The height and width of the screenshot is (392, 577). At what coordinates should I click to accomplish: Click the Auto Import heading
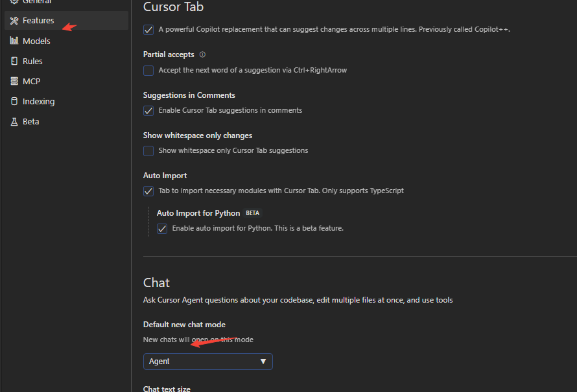point(165,176)
